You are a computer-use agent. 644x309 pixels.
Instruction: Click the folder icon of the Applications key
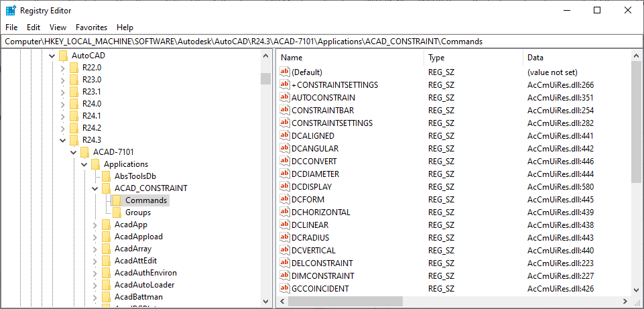(95, 164)
